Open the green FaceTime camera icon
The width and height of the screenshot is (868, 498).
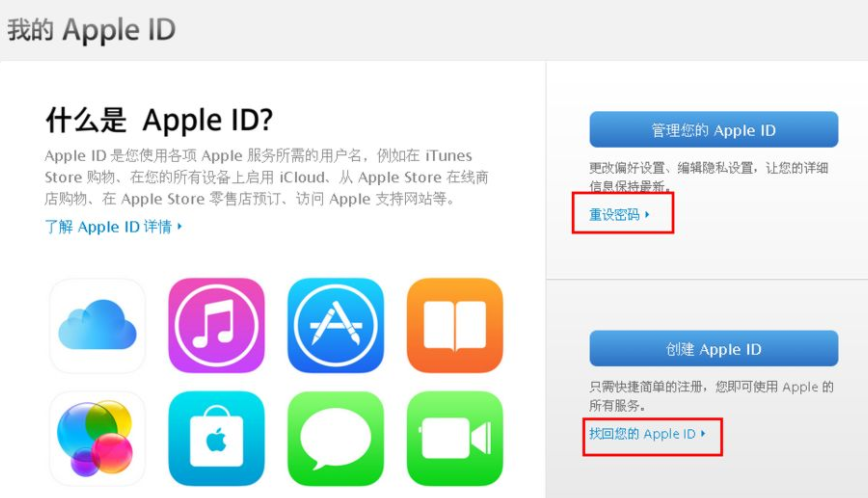click(x=454, y=439)
